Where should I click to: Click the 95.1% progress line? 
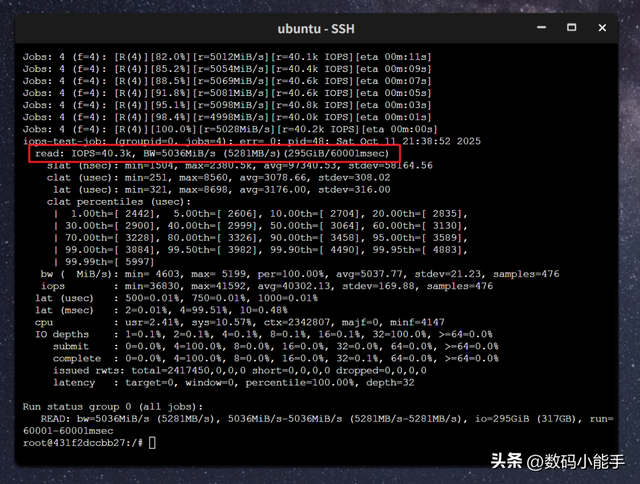pos(227,105)
